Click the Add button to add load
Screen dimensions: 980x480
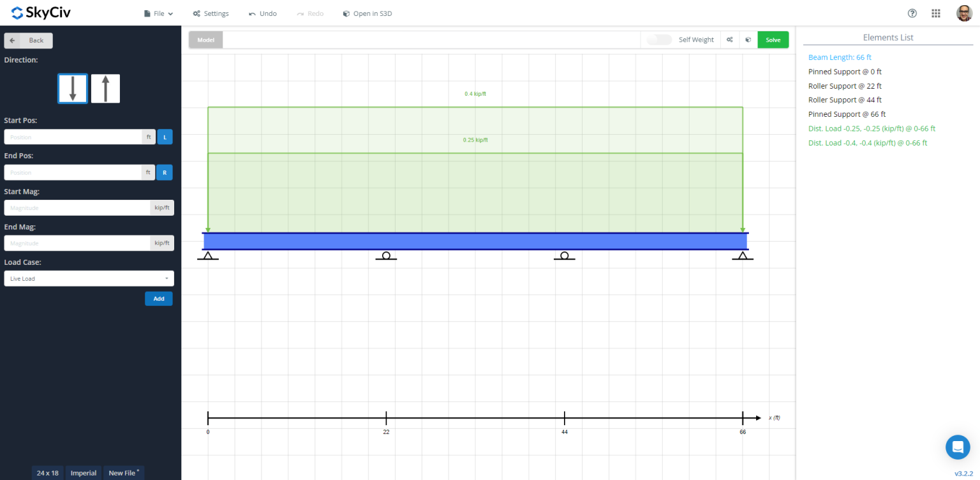158,299
